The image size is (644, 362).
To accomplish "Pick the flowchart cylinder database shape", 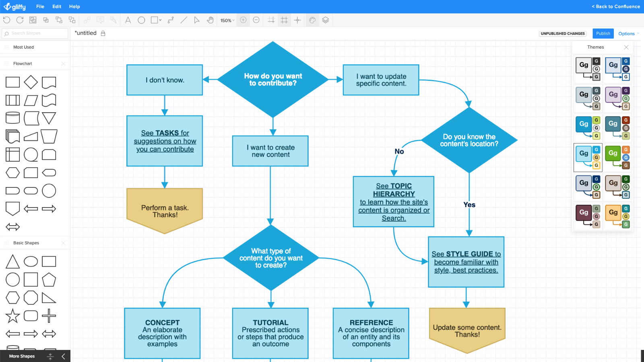I will pyautogui.click(x=13, y=118).
